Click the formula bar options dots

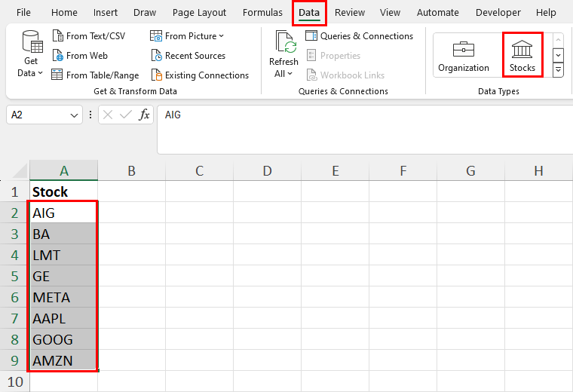(90, 115)
